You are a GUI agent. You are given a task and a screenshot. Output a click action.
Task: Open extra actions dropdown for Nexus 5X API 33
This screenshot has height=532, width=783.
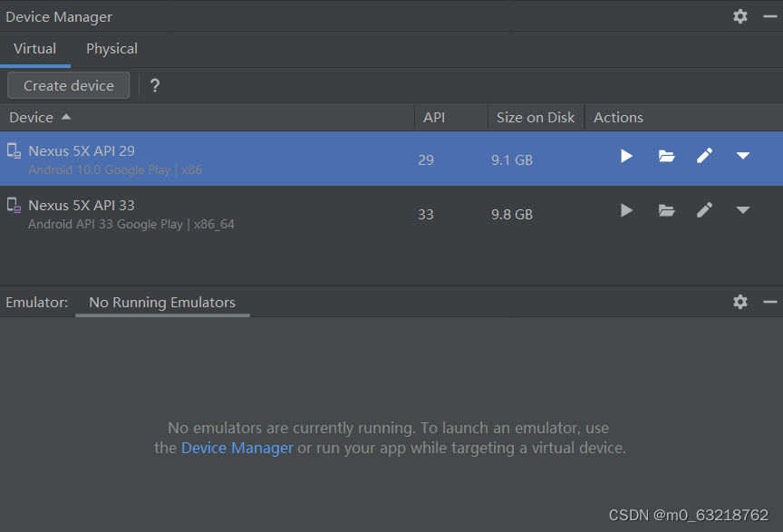pyautogui.click(x=743, y=210)
